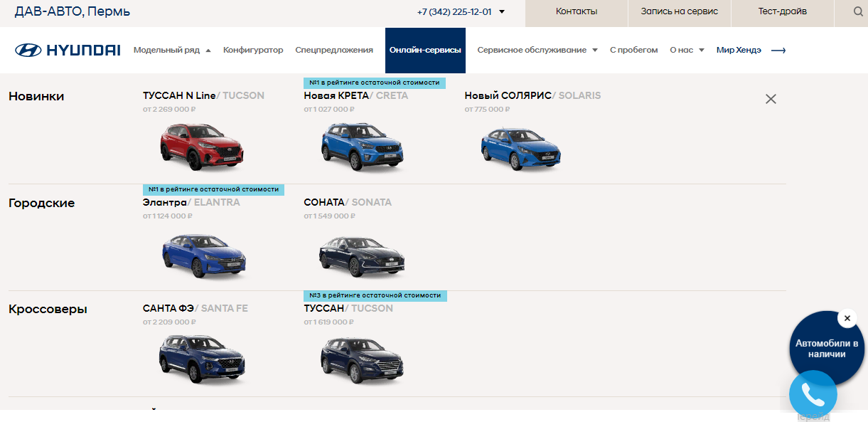
Task: Open the 'САНТА ФЭ / SANTA FE' link
Action: pyautogui.click(x=195, y=308)
